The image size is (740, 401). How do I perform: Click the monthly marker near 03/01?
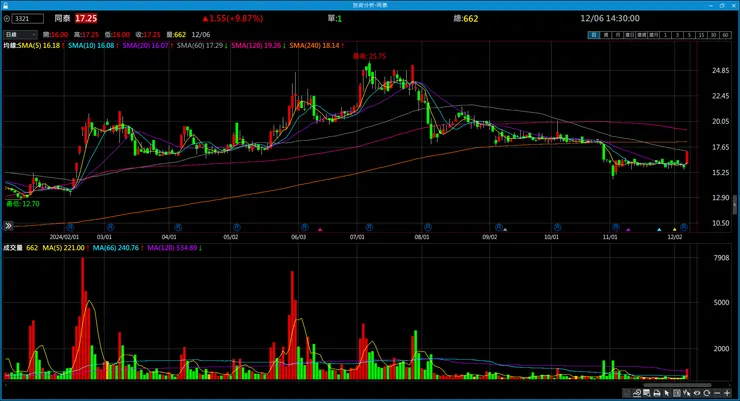(x=110, y=227)
